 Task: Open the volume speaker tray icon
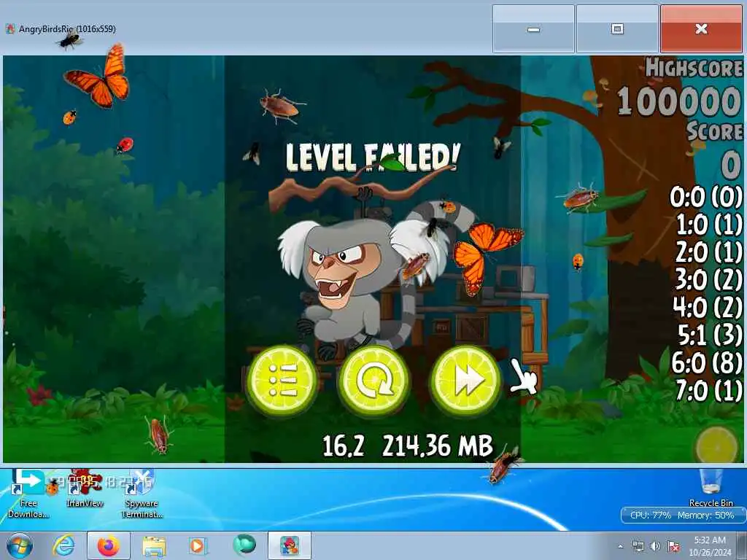point(656,546)
